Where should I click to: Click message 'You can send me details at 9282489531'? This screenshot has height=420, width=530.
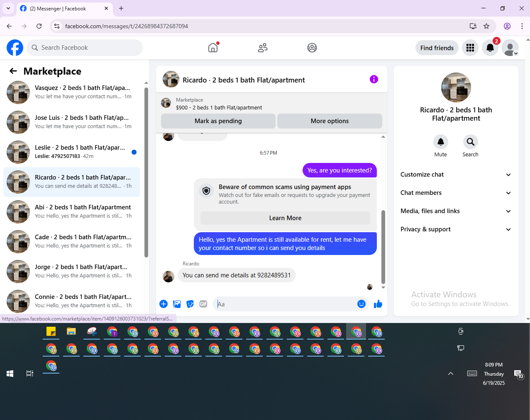pos(237,275)
